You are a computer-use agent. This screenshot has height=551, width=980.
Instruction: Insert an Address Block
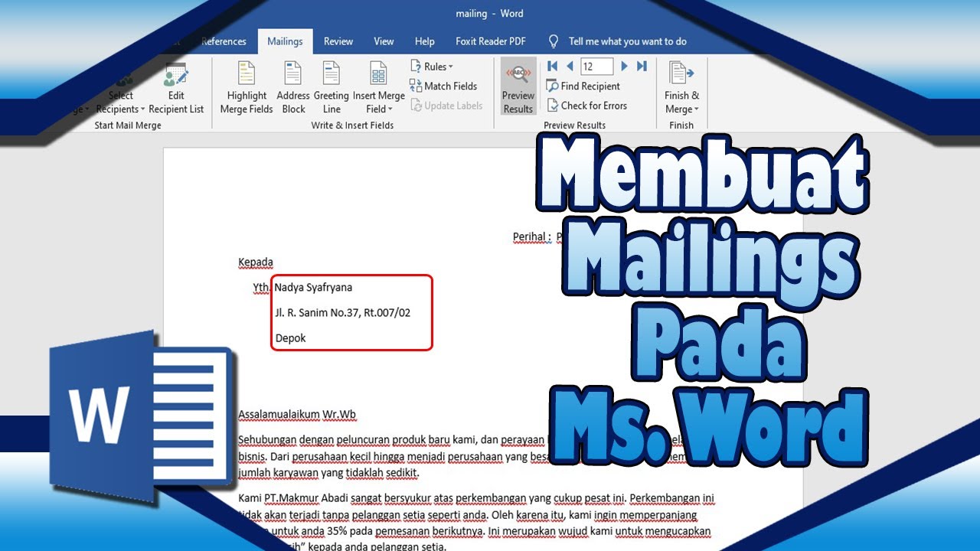[x=293, y=88]
